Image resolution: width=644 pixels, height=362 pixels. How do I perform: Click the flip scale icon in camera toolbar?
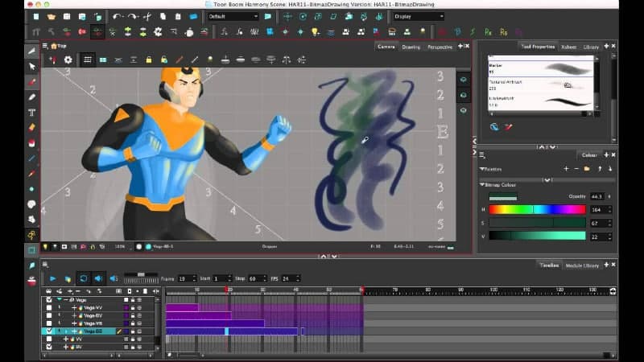coord(287,60)
